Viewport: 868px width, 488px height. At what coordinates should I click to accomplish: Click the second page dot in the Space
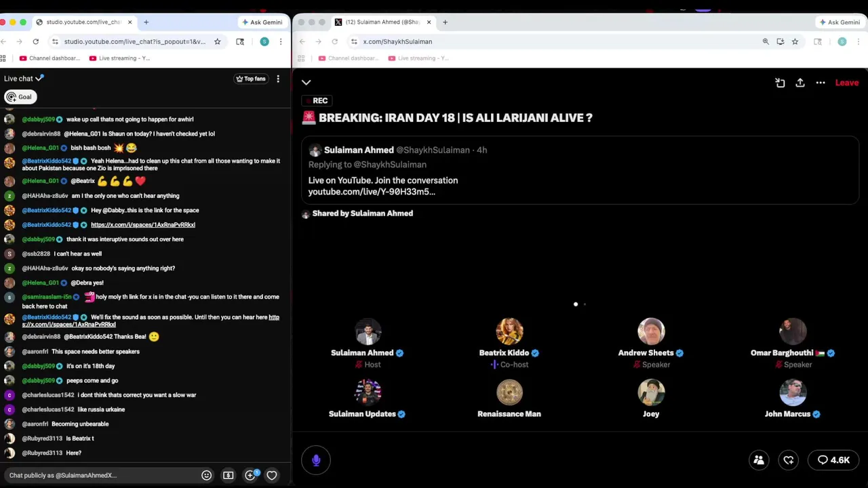(585, 304)
